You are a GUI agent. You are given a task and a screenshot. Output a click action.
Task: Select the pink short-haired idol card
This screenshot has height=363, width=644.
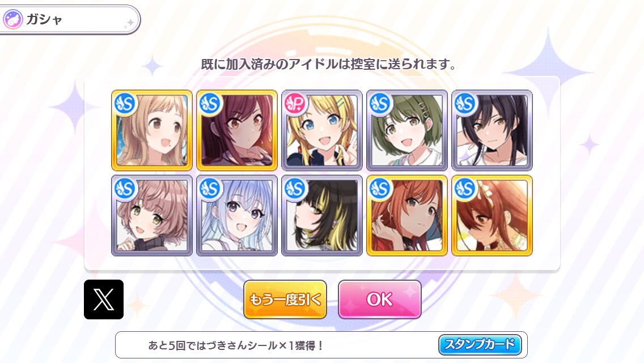click(x=152, y=216)
